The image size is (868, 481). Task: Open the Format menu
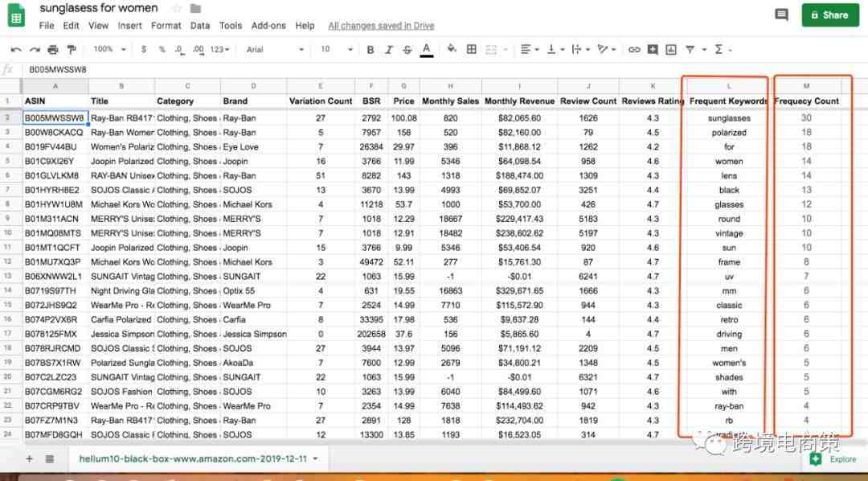pos(166,26)
